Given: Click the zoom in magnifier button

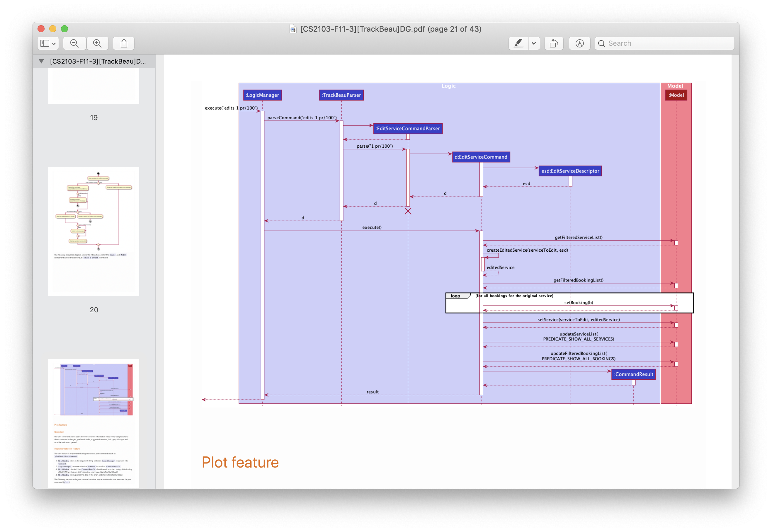Looking at the screenshot, I should [97, 43].
